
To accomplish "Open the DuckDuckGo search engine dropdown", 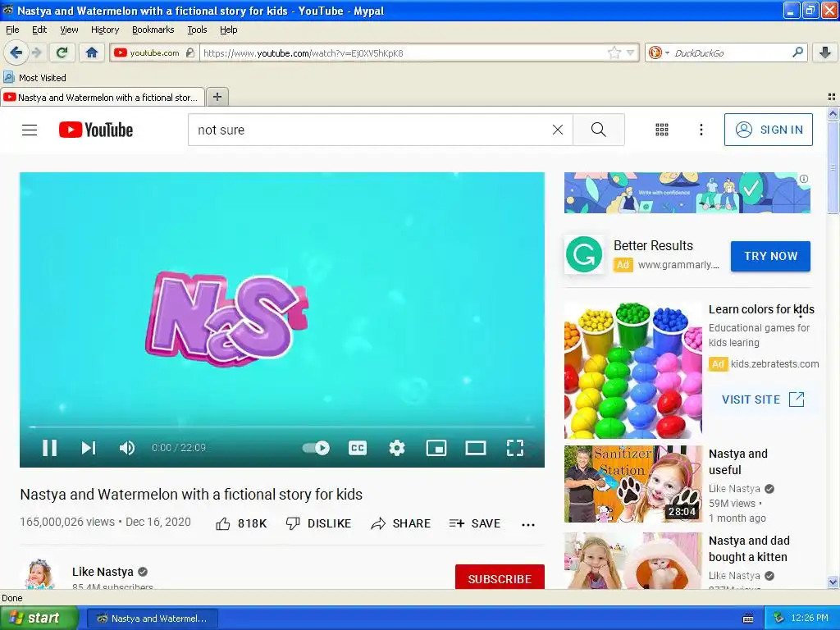I will 659,52.
